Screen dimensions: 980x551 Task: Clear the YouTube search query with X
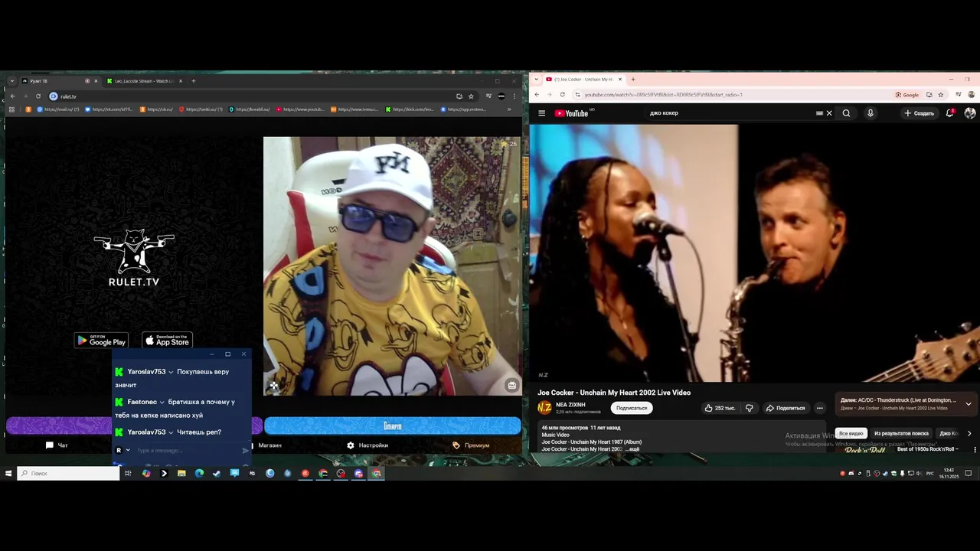[x=828, y=113]
